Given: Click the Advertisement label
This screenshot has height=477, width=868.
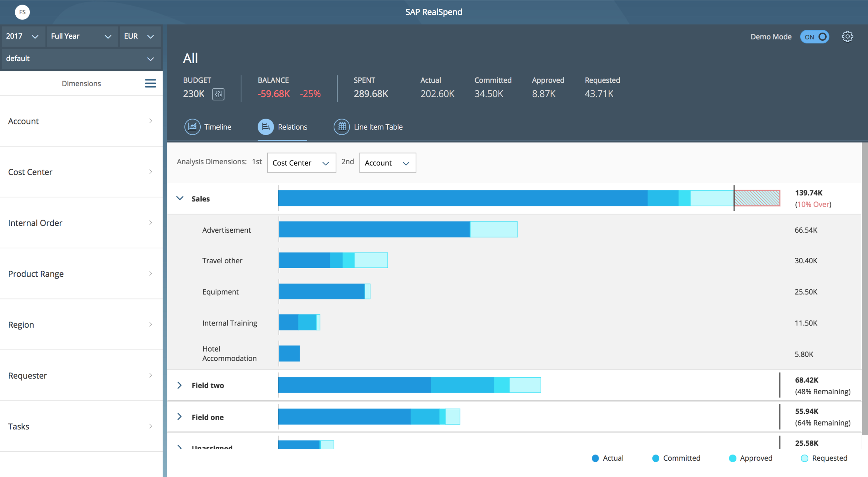Looking at the screenshot, I should click(x=226, y=230).
